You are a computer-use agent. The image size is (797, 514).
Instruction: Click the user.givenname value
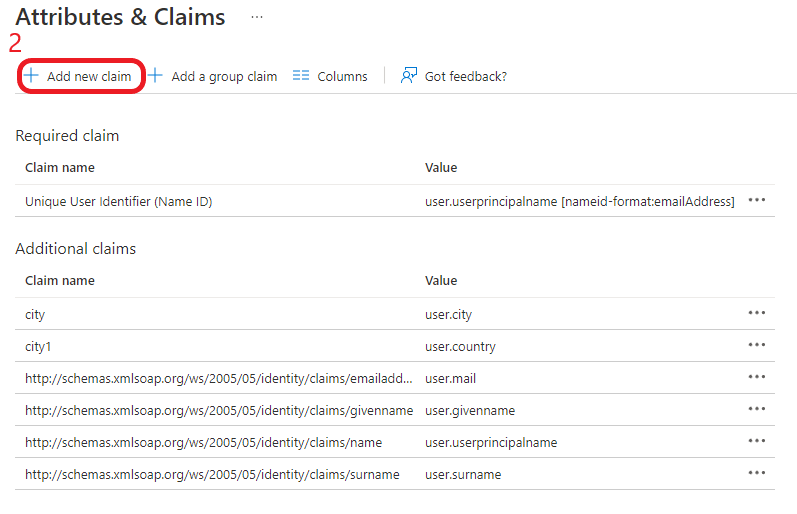(470, 411)
